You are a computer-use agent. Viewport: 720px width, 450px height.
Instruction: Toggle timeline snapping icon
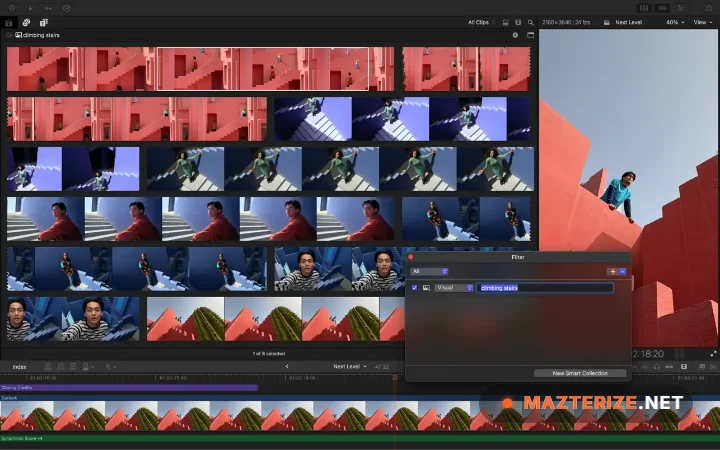click(x=669, y=367)
